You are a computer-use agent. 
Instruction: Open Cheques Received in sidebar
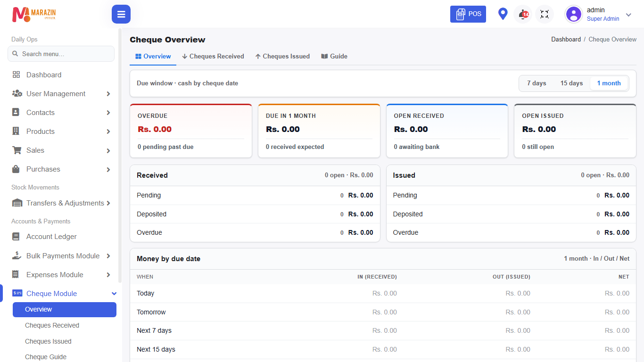click(52, 325)
